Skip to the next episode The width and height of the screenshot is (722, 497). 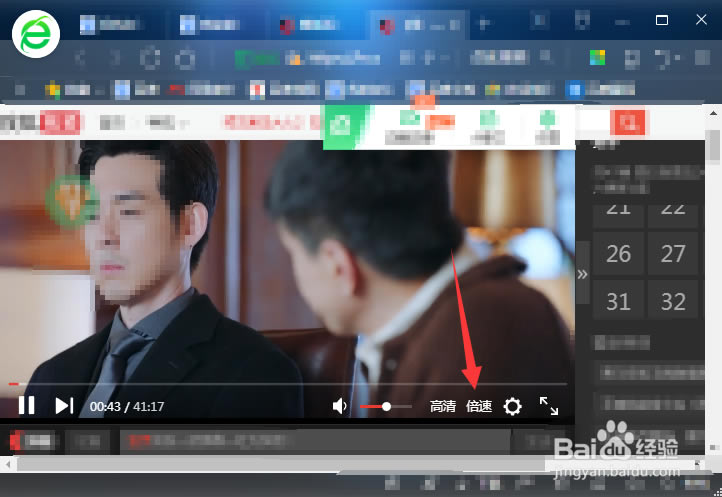coord(64,406)
